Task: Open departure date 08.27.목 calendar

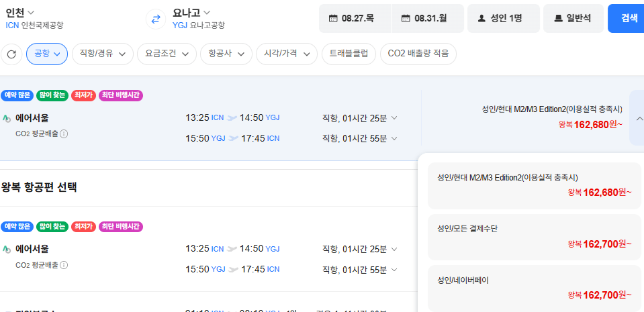Action: [x=355, y=19]
